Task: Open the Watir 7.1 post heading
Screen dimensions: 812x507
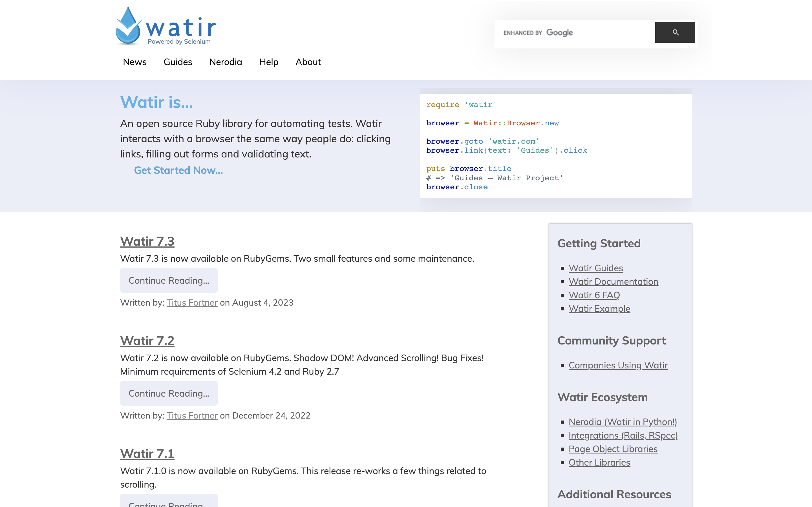Action: point(147,454)
